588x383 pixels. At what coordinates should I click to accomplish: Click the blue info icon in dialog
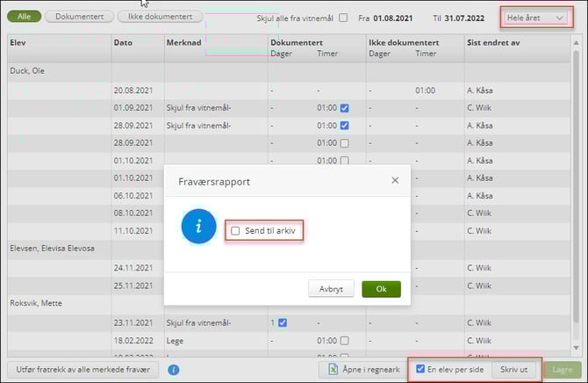(x=198, y=227)
